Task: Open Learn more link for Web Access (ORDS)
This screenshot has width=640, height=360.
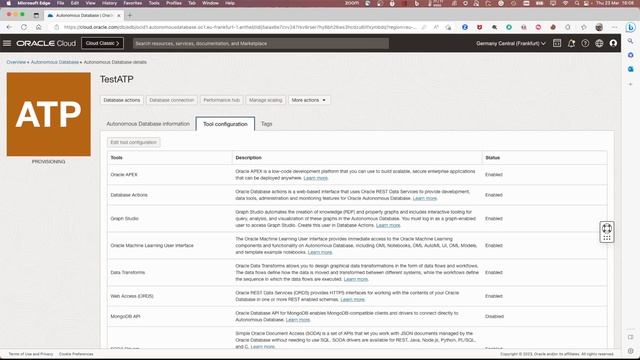Action: pos(353,299)
